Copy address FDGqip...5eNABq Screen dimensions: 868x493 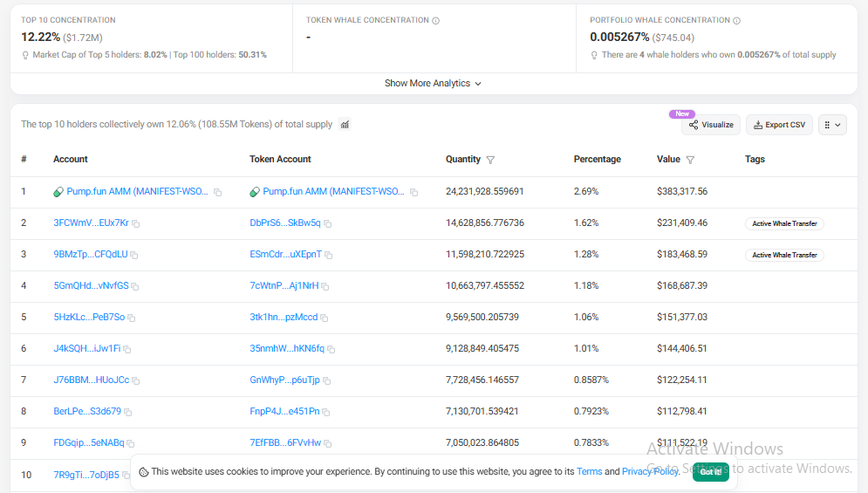click(131, 443)
